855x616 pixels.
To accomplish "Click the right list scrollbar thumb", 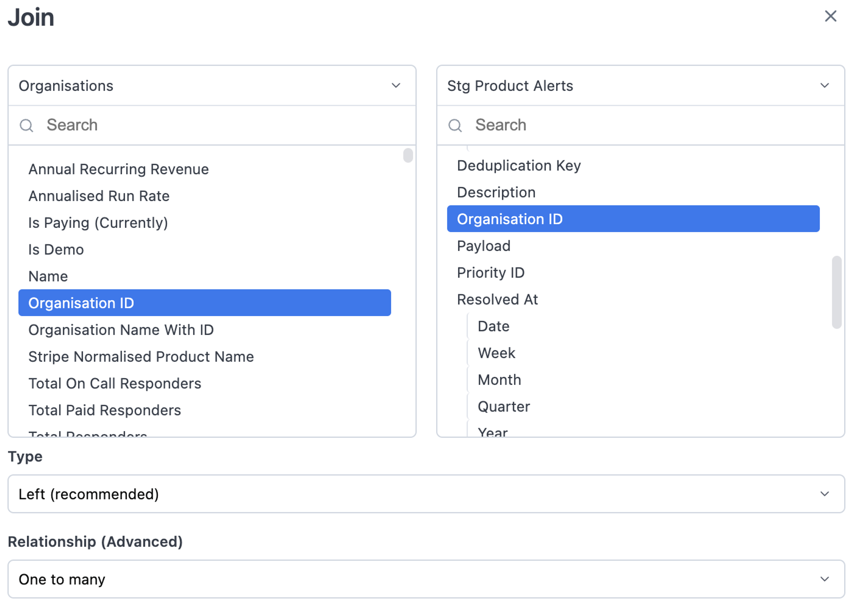I will pyautogui.click(x=836, y=292).
